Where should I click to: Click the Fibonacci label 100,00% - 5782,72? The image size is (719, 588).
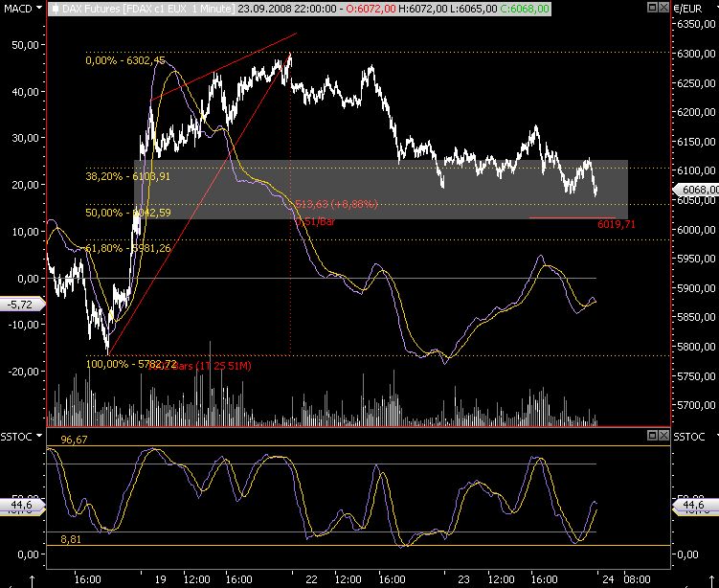coord(131,364)
